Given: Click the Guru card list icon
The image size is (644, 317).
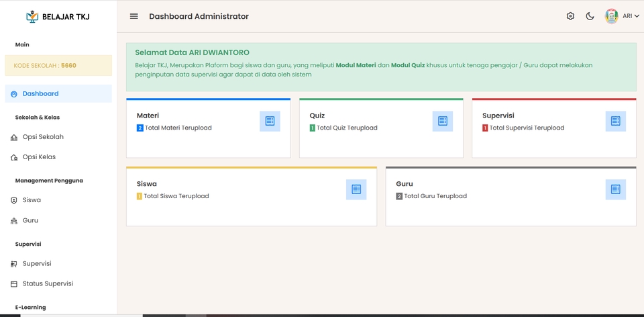Looking at the screenshot, I should click(x=616, y=189).
